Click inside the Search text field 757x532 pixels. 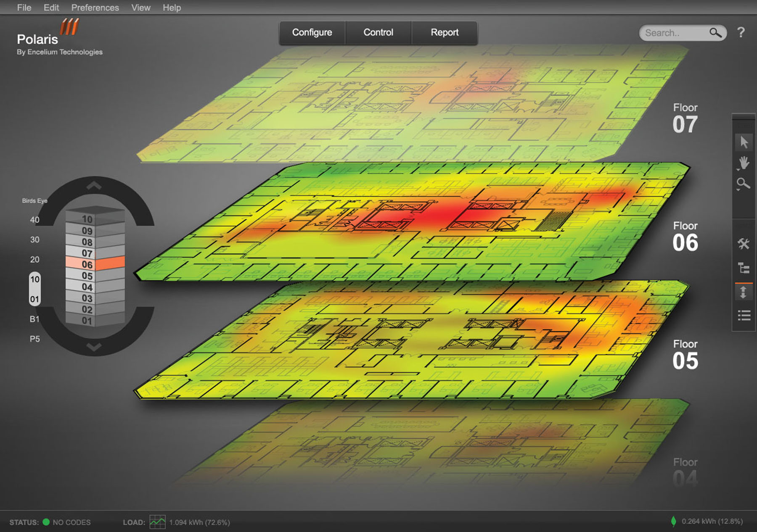673,33
